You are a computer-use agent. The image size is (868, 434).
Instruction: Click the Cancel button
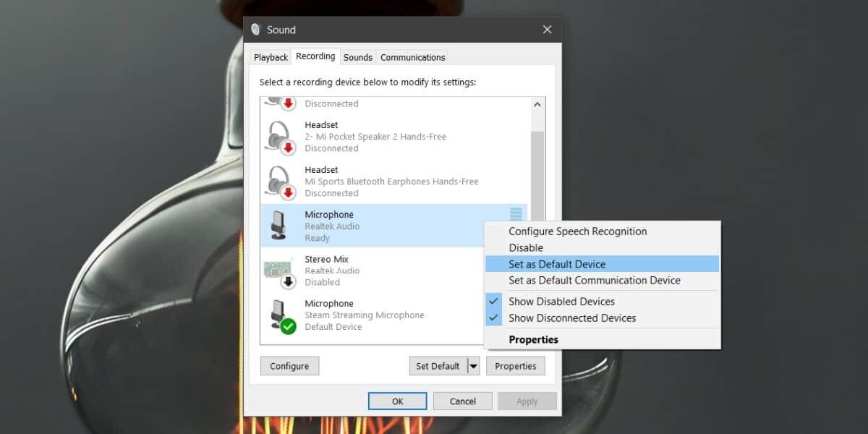click(x=462, y=401)
